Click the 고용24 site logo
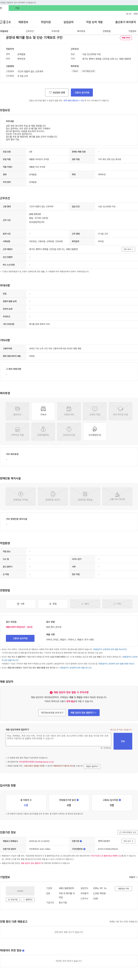 pos(5,22)
